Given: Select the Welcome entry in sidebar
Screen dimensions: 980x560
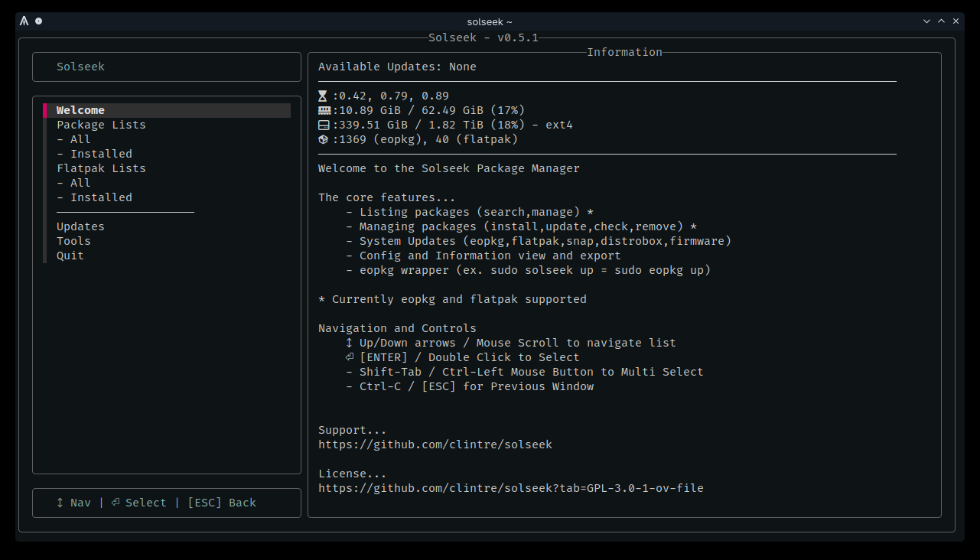Looking at the screenshot, I should point(80,110).
